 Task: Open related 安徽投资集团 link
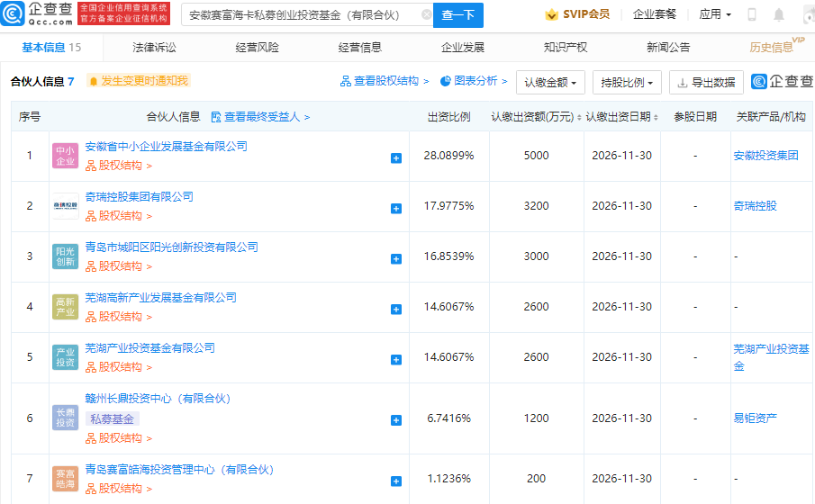(x=765, y=156)
